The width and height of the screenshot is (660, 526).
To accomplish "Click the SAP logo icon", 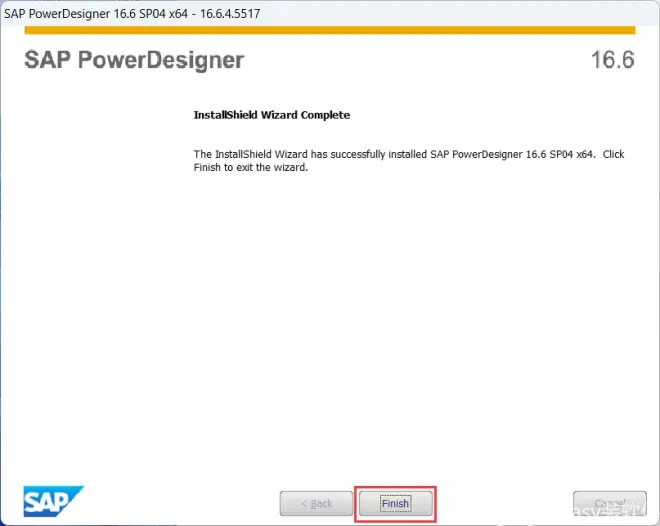I will 53,501.
